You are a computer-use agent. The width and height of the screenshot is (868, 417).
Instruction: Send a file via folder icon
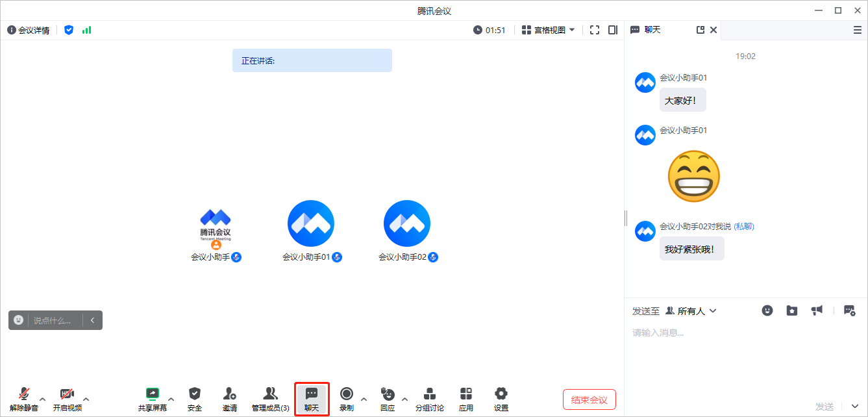click(792, 310)
